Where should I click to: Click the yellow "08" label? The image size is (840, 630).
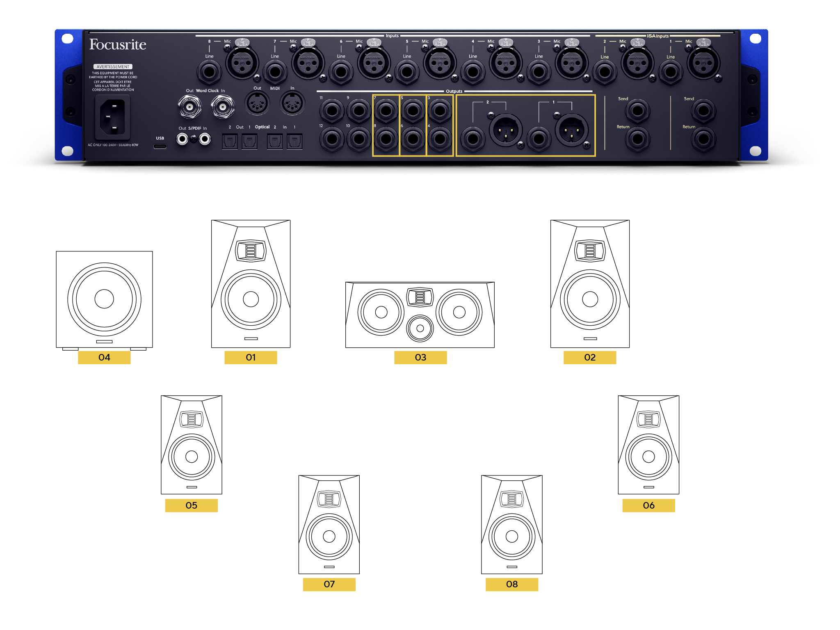512,584
